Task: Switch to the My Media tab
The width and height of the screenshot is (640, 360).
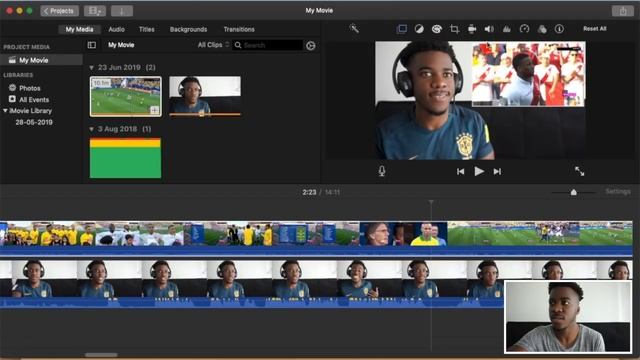Action: [79, 29]
